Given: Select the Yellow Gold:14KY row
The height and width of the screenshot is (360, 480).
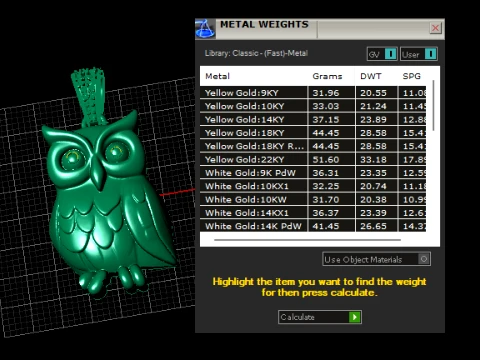Looking at the screenshot, I should (x=313, y=119).
